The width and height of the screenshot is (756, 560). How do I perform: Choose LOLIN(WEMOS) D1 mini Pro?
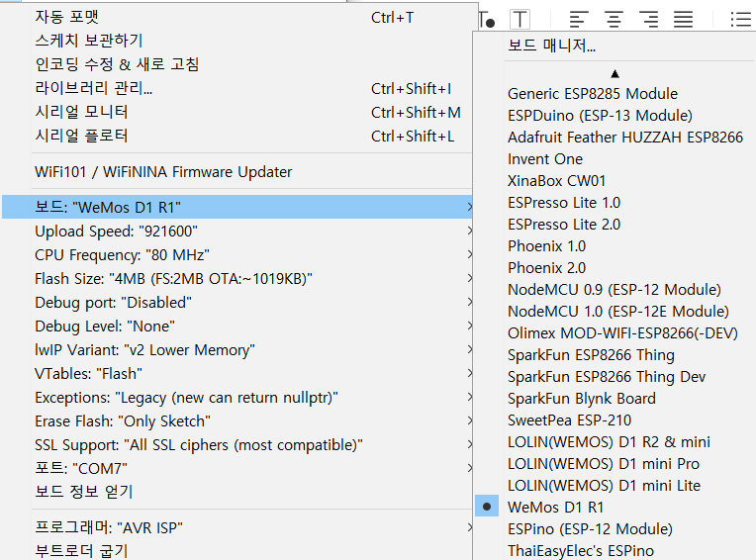click(x=614, y=464)
